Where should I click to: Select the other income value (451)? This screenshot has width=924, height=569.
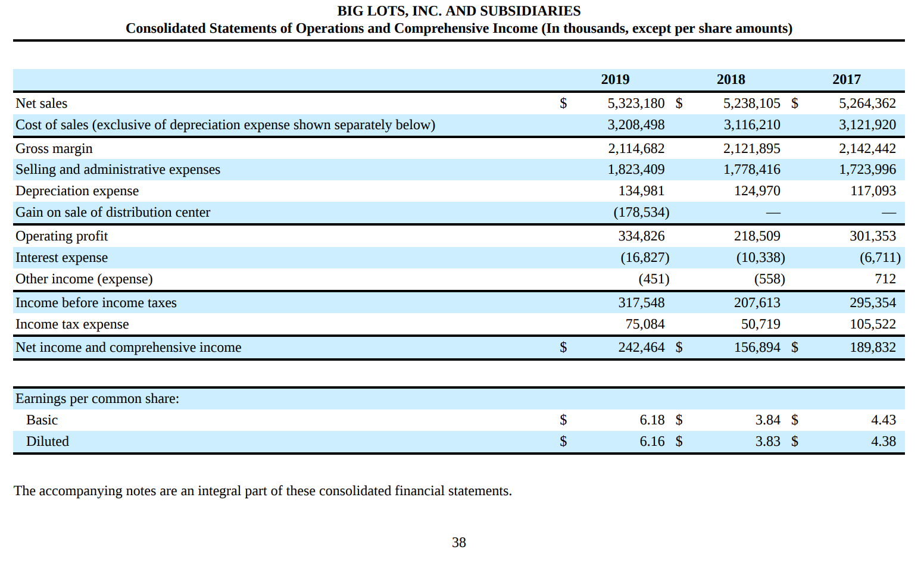pos(654,279)
